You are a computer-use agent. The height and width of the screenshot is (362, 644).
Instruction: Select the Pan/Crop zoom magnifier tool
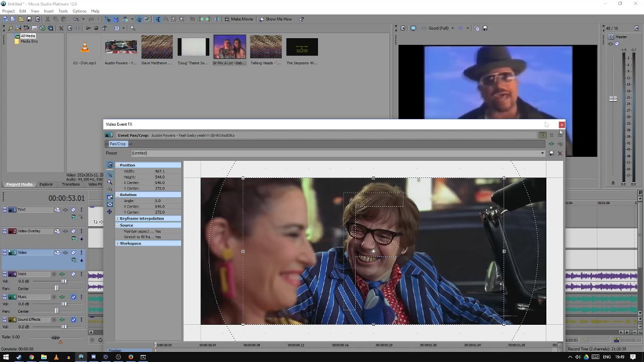point(110,182)
